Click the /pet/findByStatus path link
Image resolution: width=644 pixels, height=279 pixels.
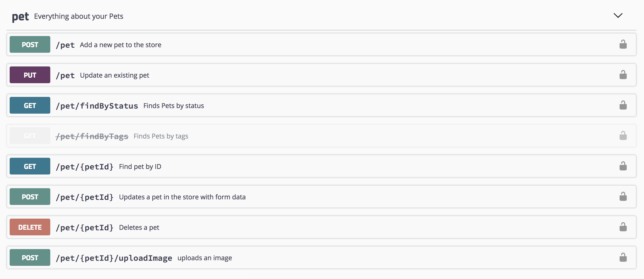pyautogui.click(x=97, y=106)
